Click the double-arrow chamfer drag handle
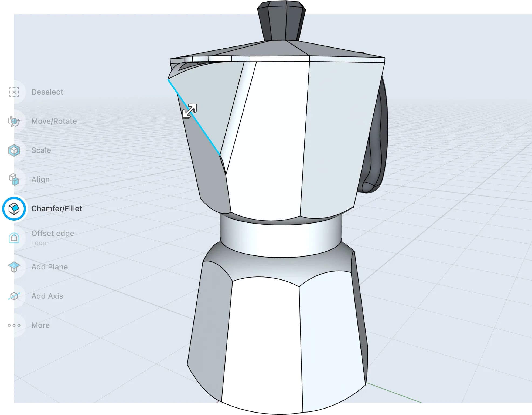Viewport: 532px width, 415px height. pos(189,111)
